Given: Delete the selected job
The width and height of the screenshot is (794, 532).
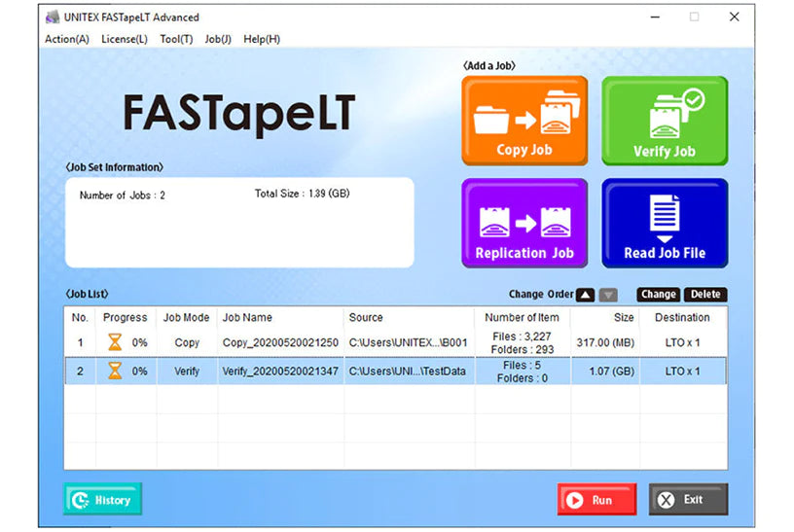Looking at the screenshot, I should pyautogui.click(x=705, y=295).
